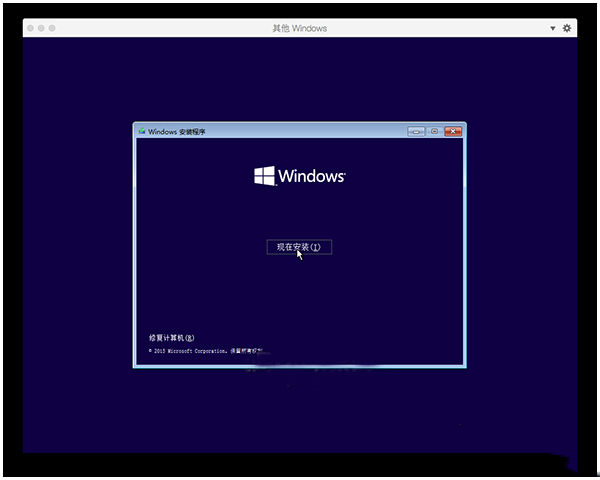Close the Windows 安装程序 dialog with red X
Image resolution: width=600 pixels, height=480 pixels.
[453, 131]
